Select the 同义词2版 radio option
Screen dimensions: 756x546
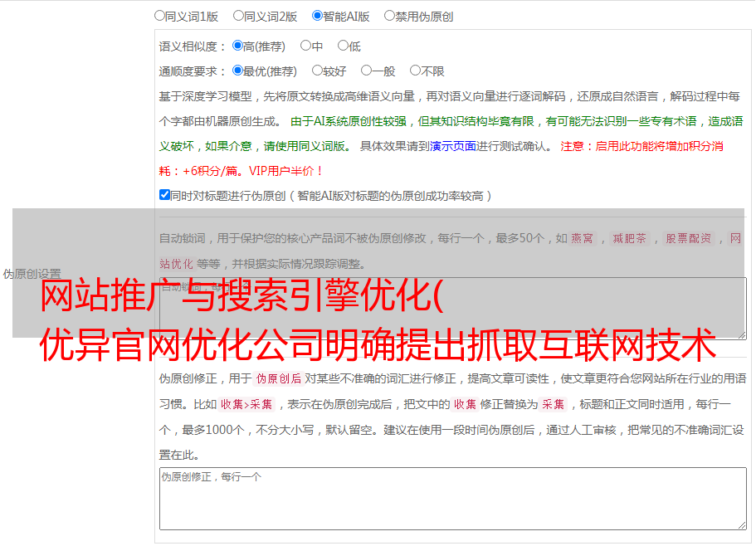(x=238, y=16)
